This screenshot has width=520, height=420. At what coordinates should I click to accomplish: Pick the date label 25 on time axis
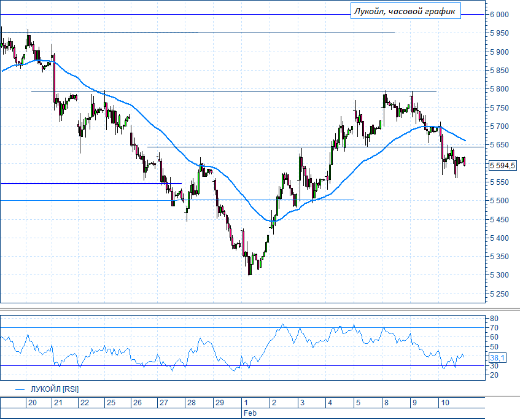(111, 403)
